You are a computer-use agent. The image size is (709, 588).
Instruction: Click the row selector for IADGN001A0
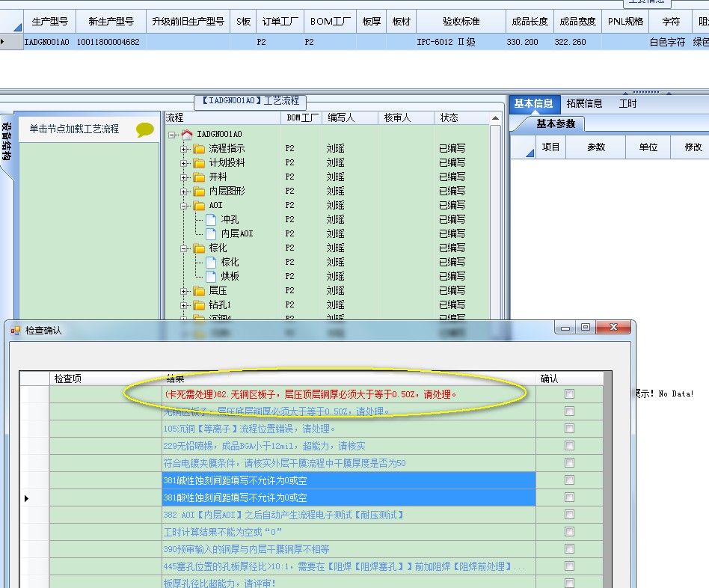point(11,42)
